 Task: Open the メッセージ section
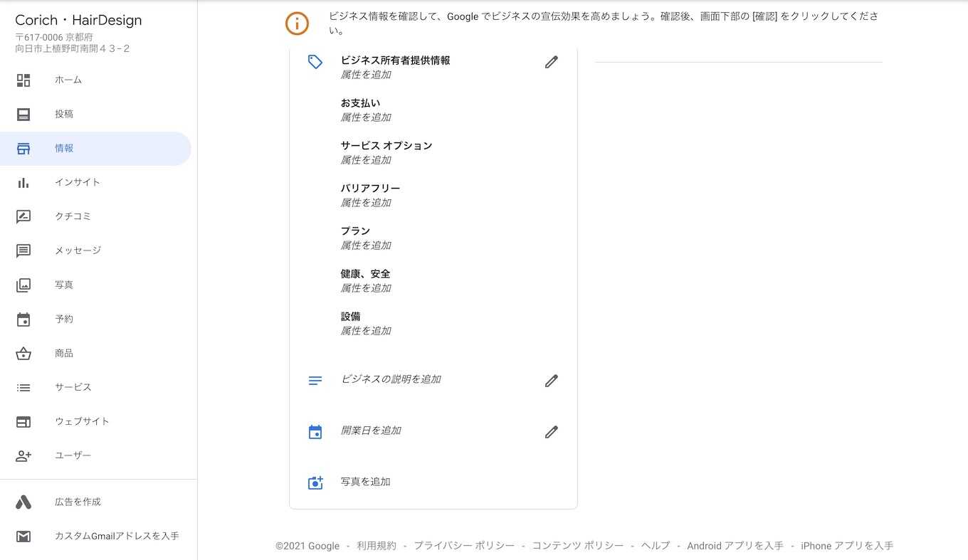click(x=78, y=250)
